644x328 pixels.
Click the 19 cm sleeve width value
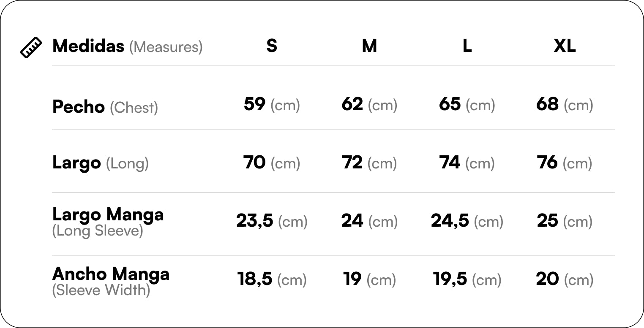[x=369, y=279]
